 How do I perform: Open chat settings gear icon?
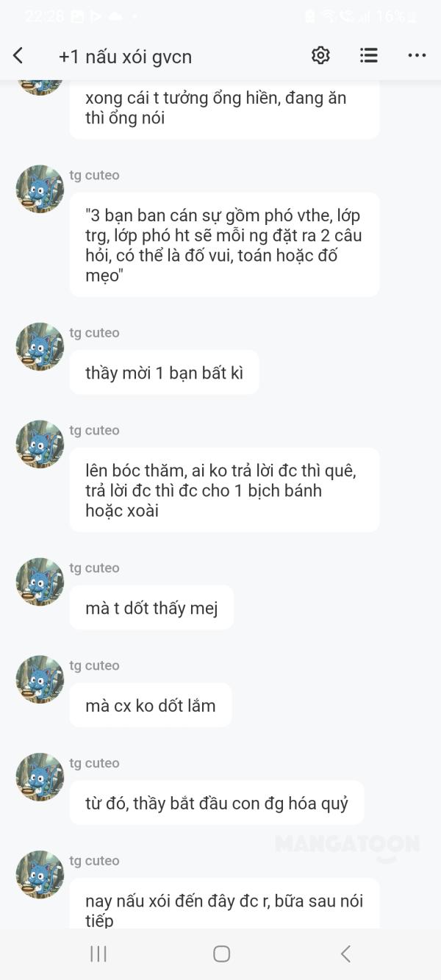coord(320,55)
